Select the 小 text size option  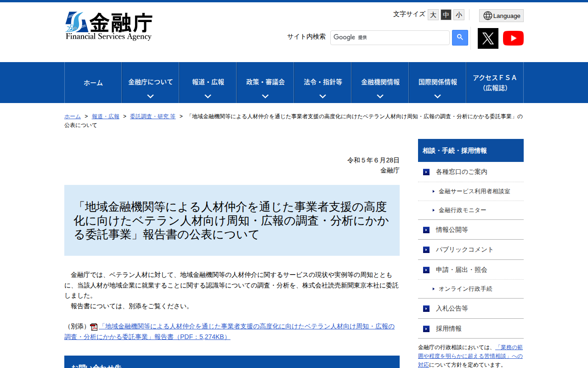point(458,15)
